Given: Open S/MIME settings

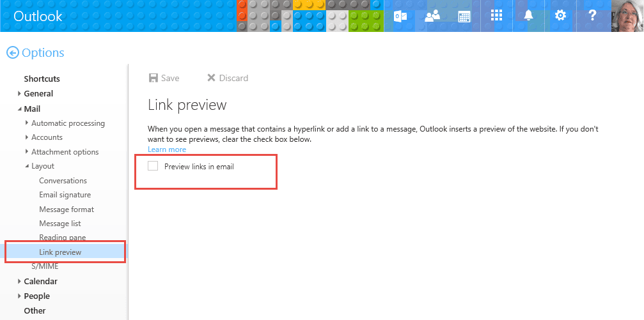Looking at the screenshot, I should point(45,267).
